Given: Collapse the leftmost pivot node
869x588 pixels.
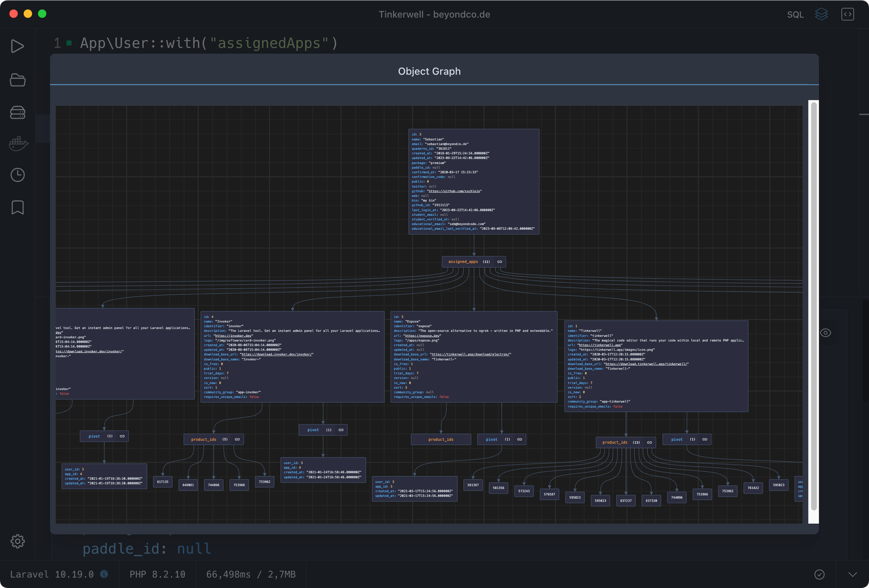Looking at the screenshot, I should [104, 436].
